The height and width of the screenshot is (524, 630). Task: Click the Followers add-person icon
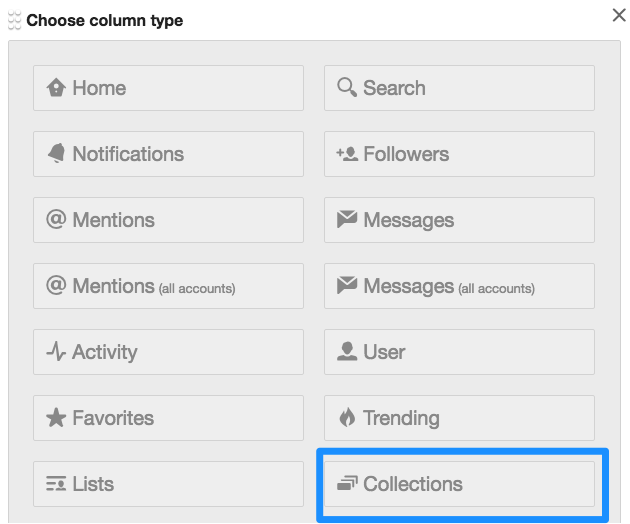pos(347,154)
